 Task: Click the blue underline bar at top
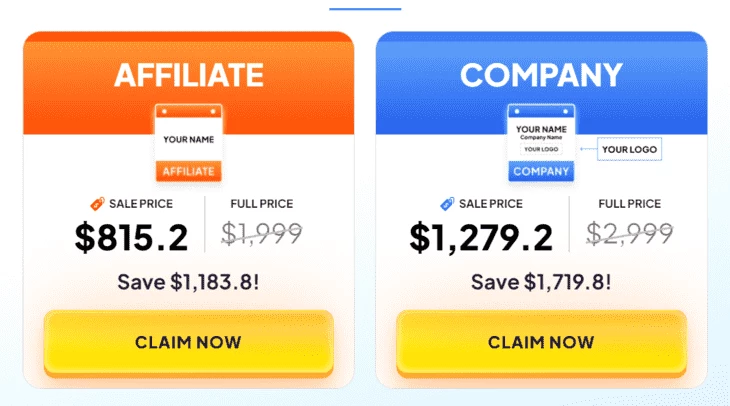(365, 9)
